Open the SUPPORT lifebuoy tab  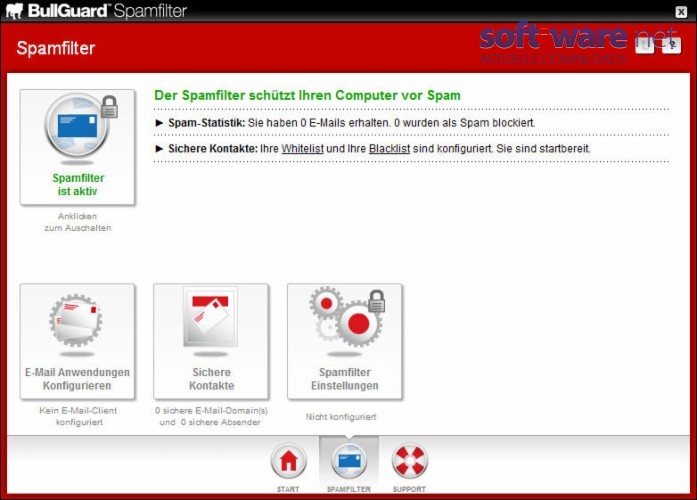click(409, 468)
